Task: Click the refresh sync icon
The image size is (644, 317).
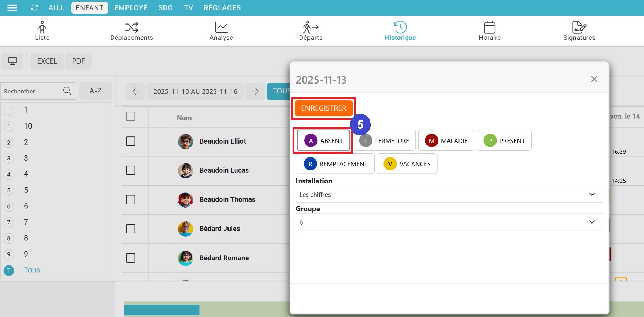Action: pos(34,8)
